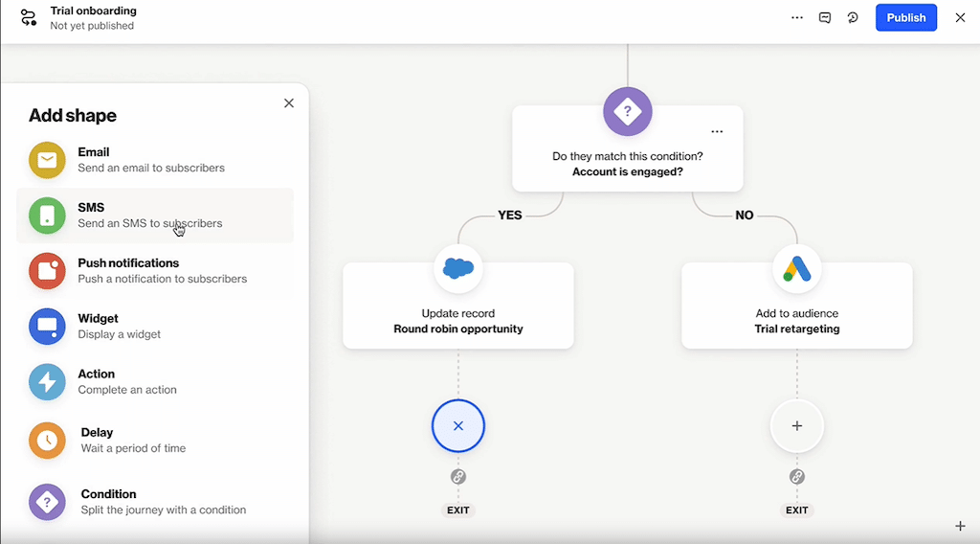
Task: Click the blue X step on YES branch
Action: (x=458, y=426)
